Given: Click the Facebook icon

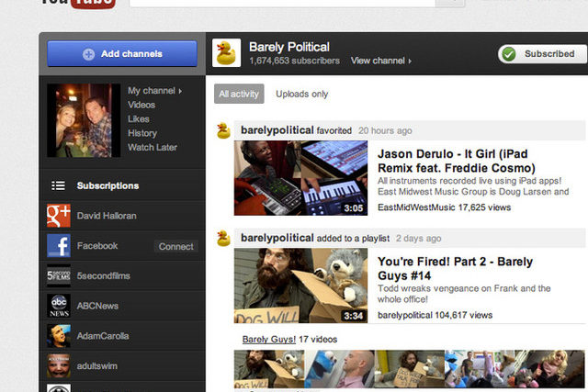Looking at the screenshot, I should click(59, 246).
